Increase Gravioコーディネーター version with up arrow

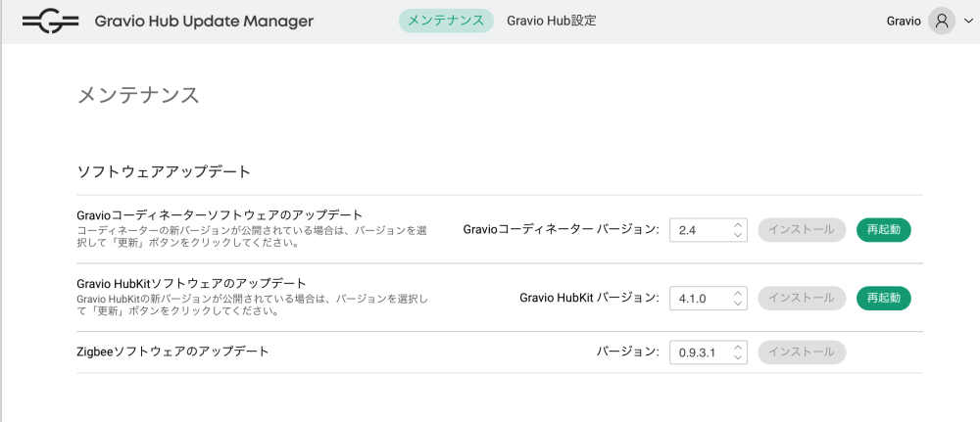pyautogui.click(x=738, y=224)
